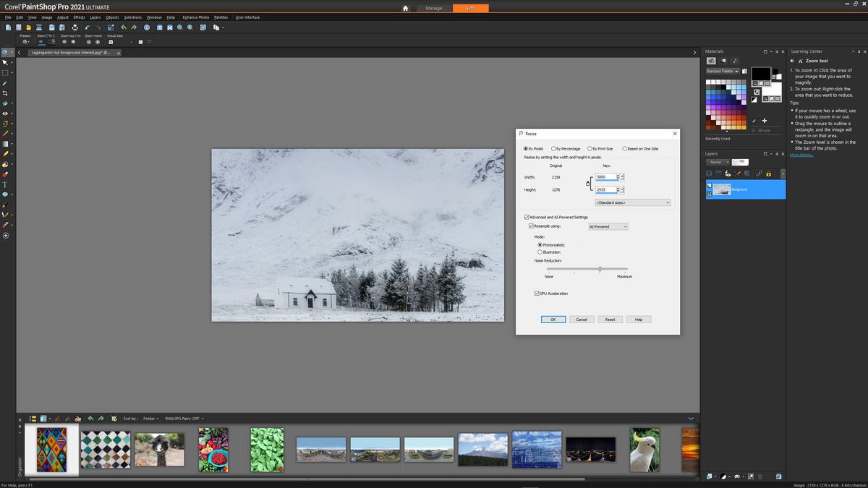Select the Pick tool arrow
868x488 pixels.
(4, 63)
